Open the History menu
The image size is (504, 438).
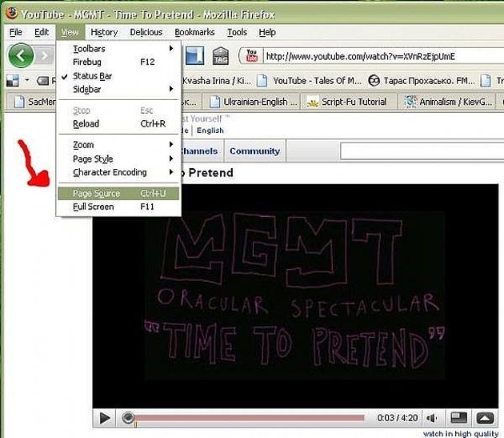click(x=104, y=32)
